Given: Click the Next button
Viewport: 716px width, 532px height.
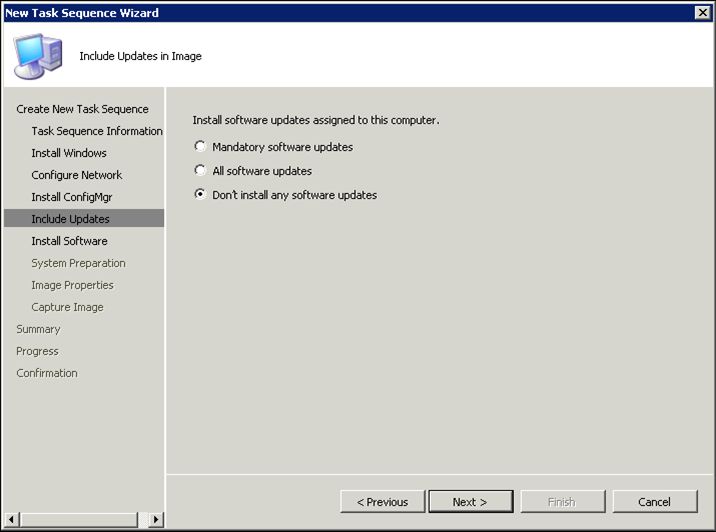Looking at the screenshot, I should tap(471, 502).
